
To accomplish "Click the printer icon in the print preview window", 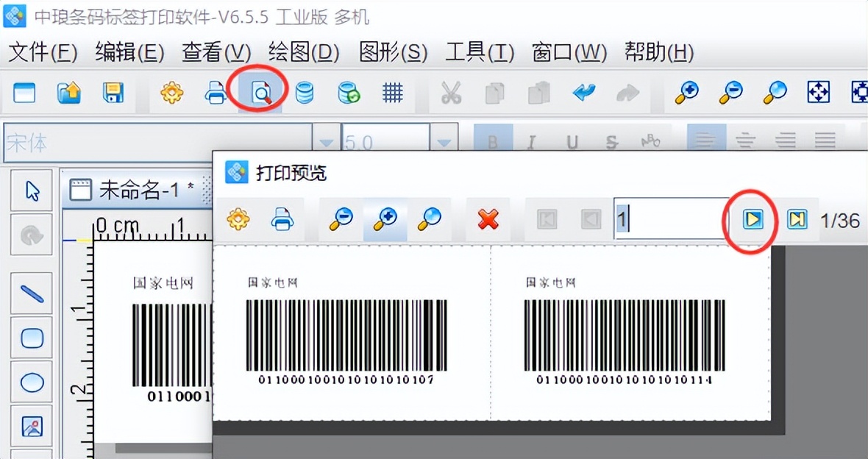I will [x=282, y=220].
